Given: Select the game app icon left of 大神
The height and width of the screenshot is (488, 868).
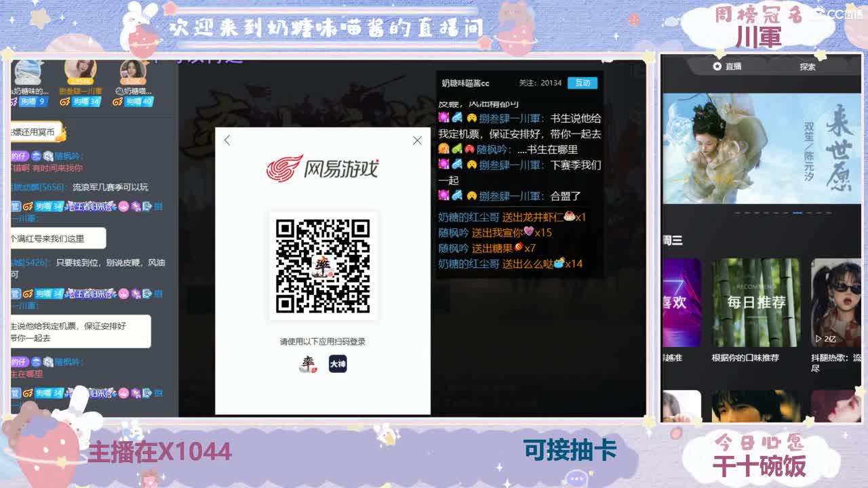Looking at the screenshot, I should tap(308, 364).
